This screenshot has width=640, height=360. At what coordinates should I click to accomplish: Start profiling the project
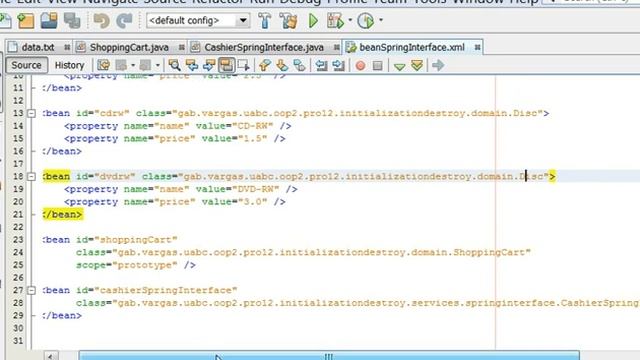coord(365,20)
